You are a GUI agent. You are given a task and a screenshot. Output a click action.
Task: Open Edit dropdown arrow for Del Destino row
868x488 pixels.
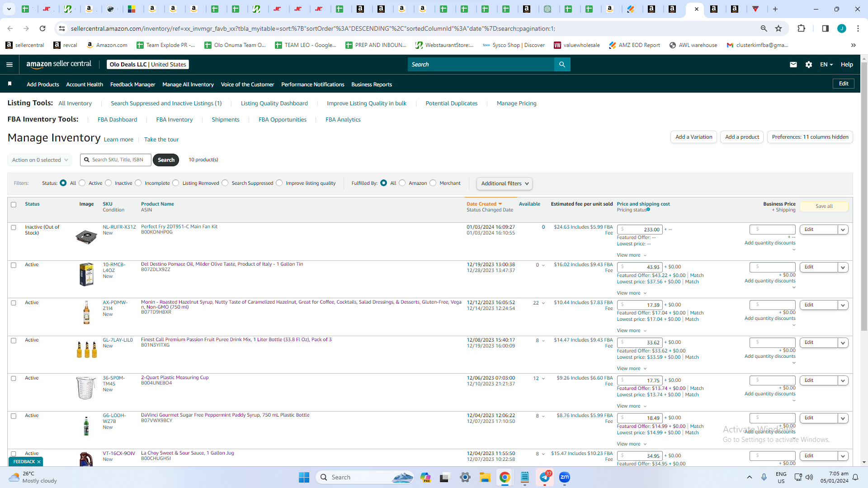tap(843, 267)
